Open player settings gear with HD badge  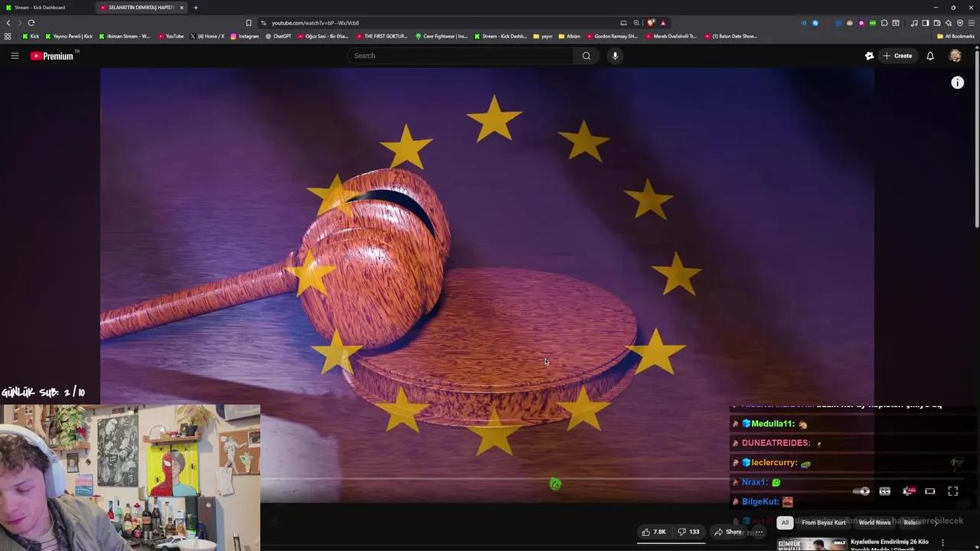click(908, 491)
